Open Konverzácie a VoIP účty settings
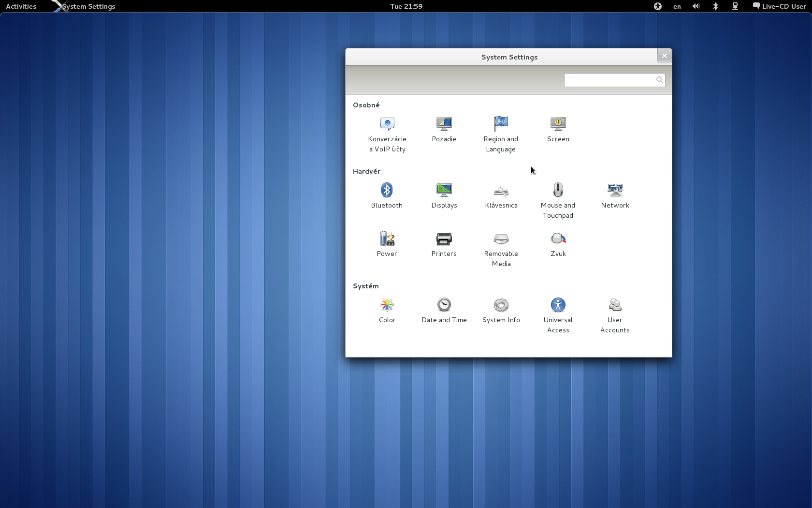Viewport: 812px width, 508px height. pyautogui.click(x=387, y=134)
